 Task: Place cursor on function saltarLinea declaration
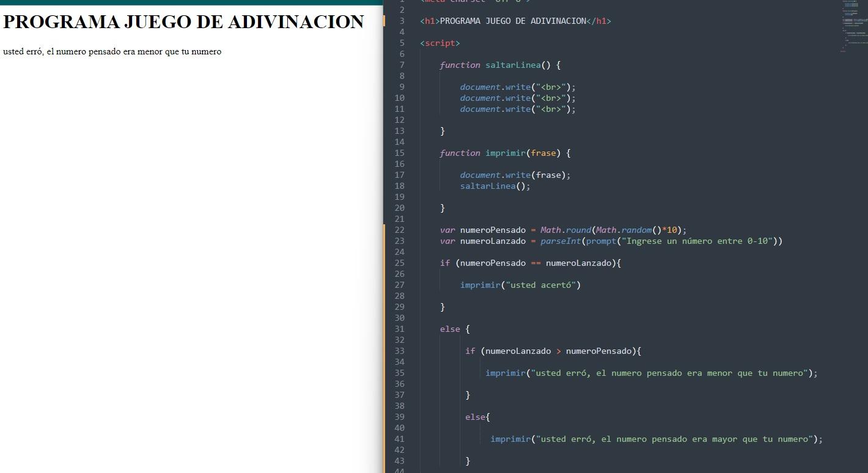(500, 65)
